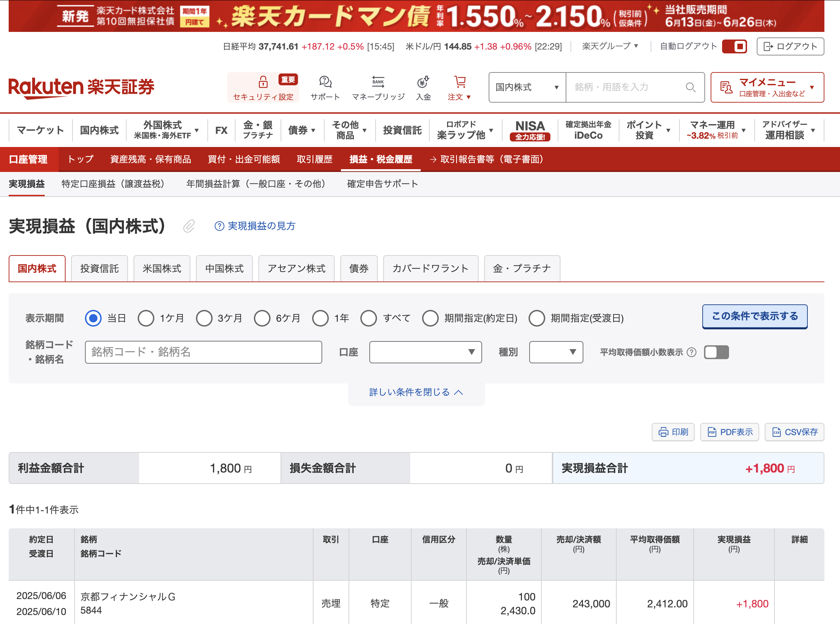Select 期間指定(受渡日) radio button
Image resolution: width=840 pixels, height=624 pixels.
[x=537, y=318]
